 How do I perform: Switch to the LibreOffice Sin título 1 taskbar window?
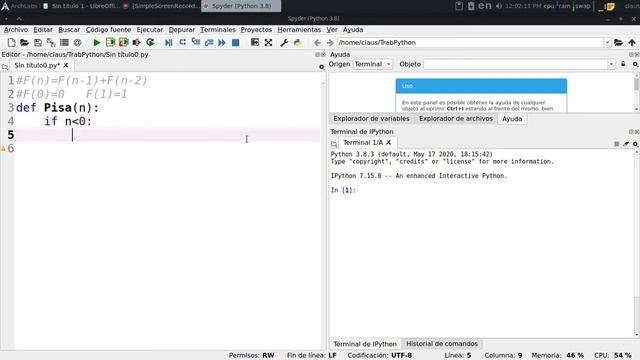click(x=82, y=6)
